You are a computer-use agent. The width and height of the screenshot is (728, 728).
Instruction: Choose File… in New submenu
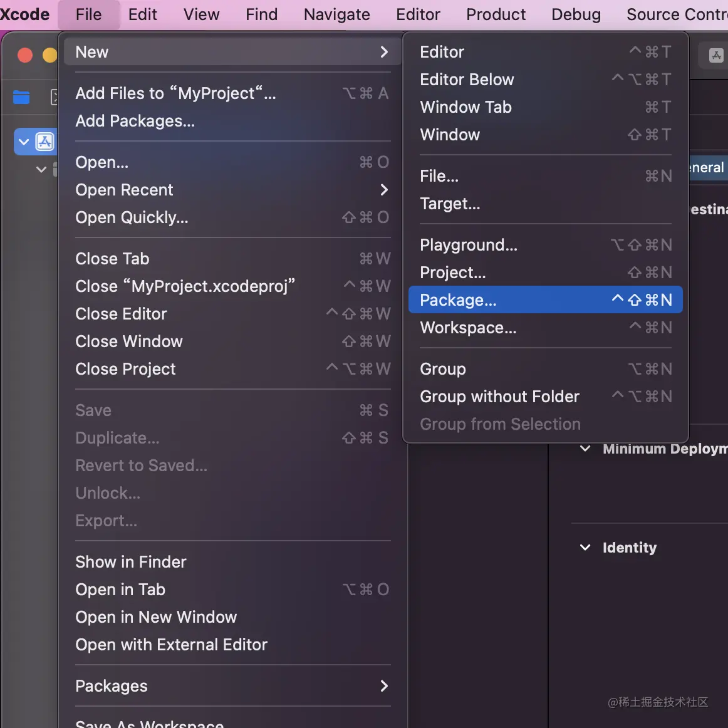coord(546,176)
